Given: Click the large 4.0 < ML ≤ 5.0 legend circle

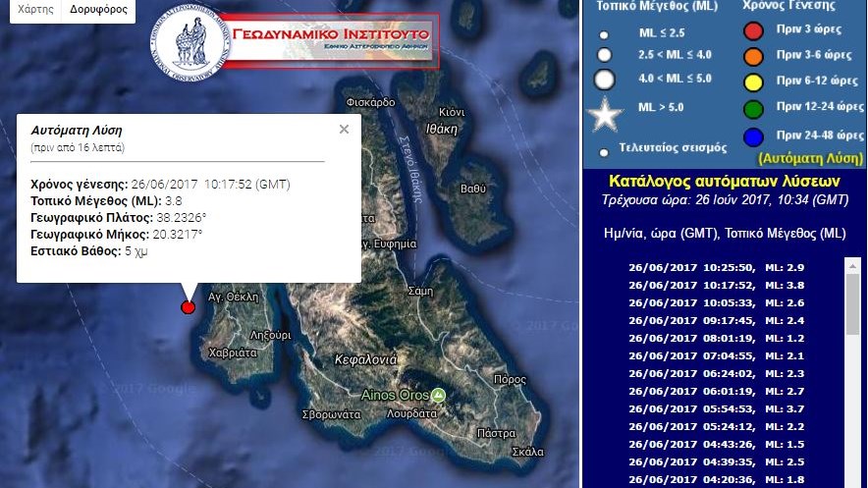Looking at the screenshot, I should (x=605, y=80).
